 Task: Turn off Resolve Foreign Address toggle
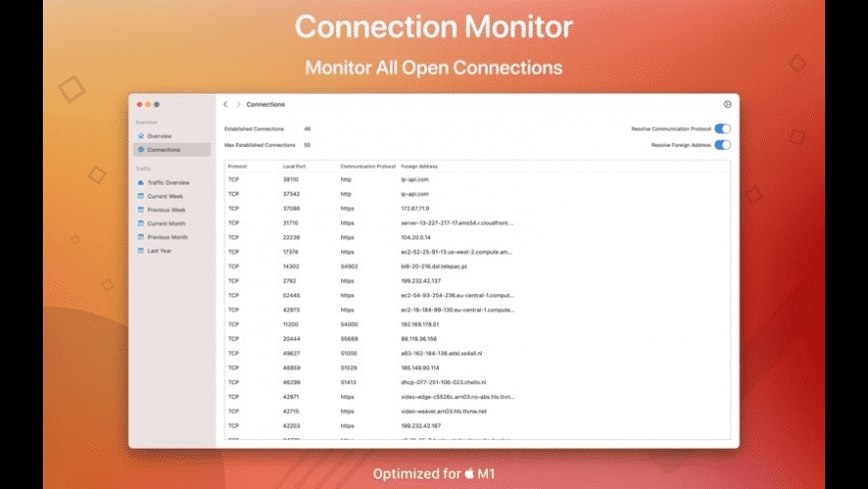click(722, 145)
